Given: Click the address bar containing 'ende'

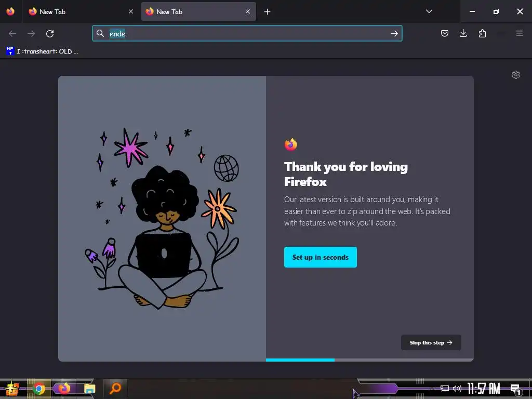Looking at the screenshot, I should click(x=247, y=33).
